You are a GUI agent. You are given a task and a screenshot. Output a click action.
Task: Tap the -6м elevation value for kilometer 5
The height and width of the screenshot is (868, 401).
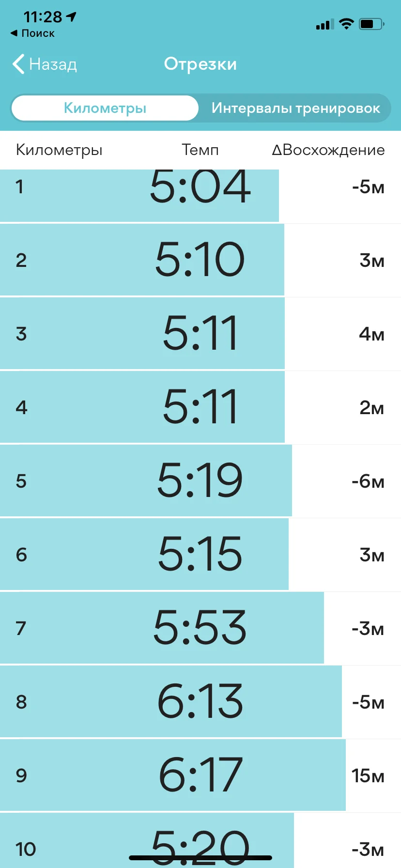368,481
